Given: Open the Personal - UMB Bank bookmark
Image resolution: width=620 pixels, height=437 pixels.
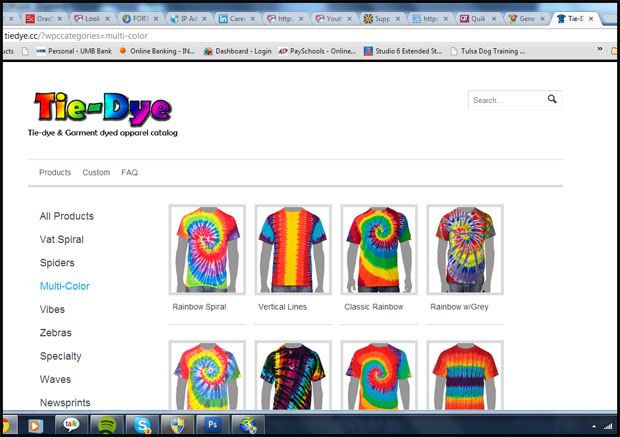Looking at the screenshot, I should tap(74, 51).
